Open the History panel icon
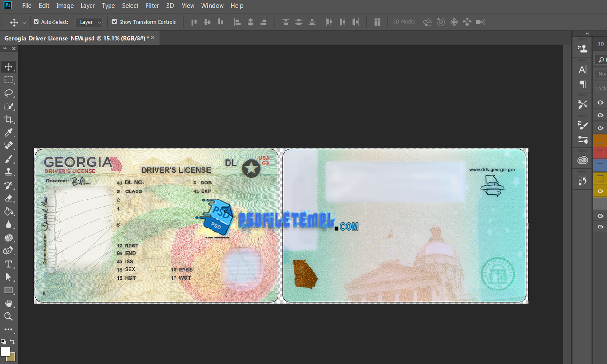Viewport: 607px width, 364px height. (583, 181)
